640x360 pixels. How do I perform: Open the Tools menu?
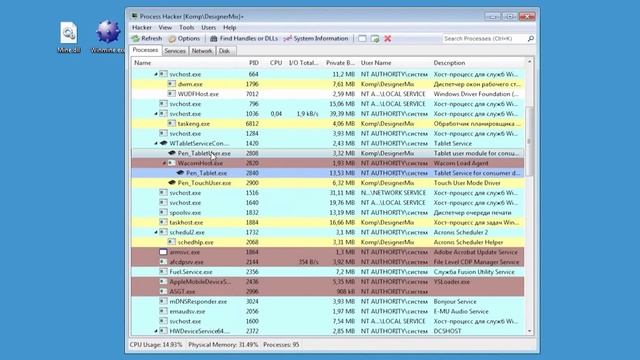point(187,27)
